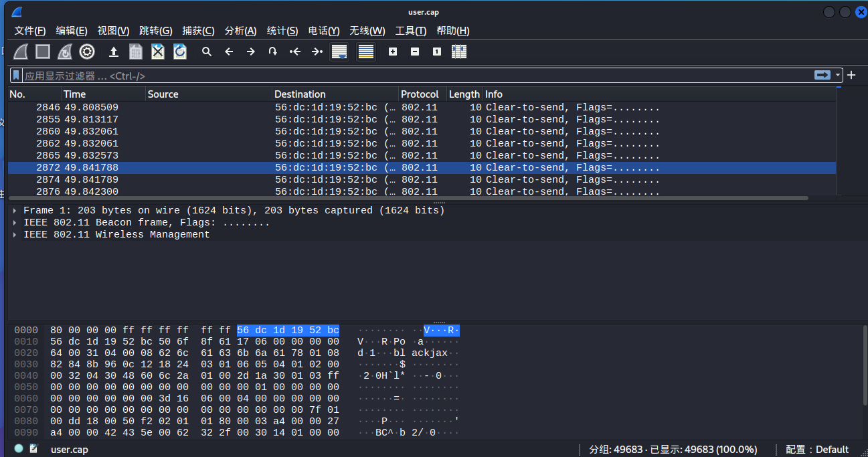Expand the Frame 1 details row

click(x=15, y=210)
